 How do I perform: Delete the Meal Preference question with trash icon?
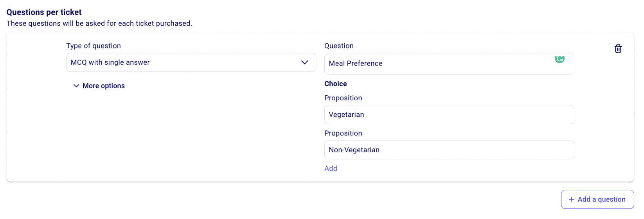(x=618, y=49)
